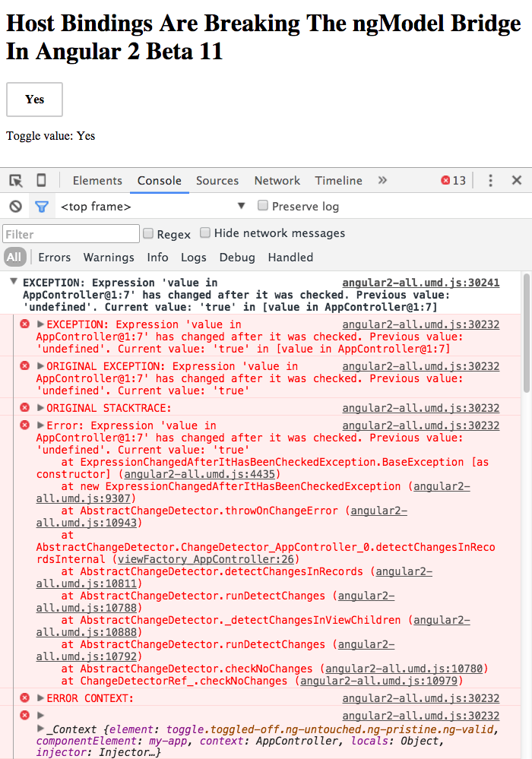Open source link on ERROR CONTEXT row
Screen dimensions: 532x759
click(421, 698)
